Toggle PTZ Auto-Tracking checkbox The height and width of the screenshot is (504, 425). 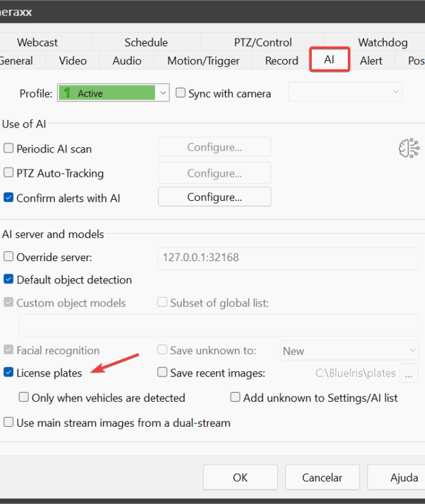(8, 173)
